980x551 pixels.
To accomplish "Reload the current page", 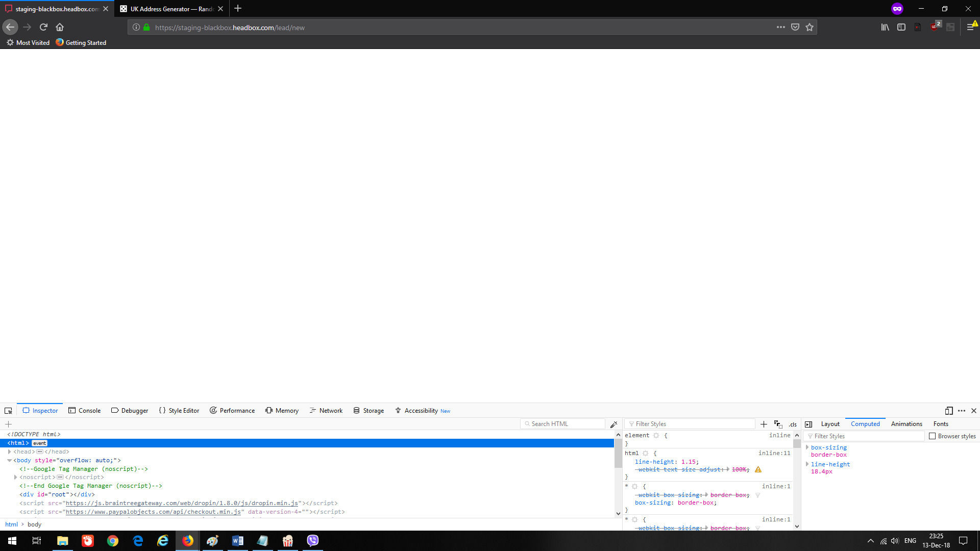I will (x=43, y=27).
